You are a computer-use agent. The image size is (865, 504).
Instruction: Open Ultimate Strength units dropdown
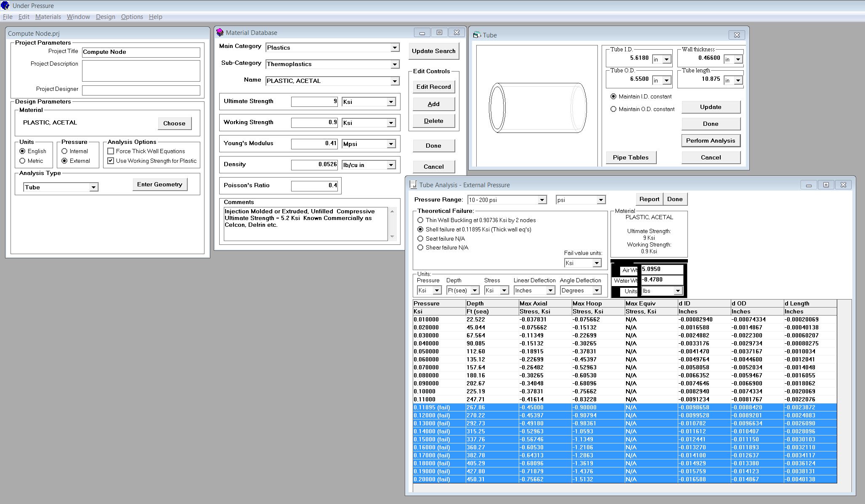(391, 102)
